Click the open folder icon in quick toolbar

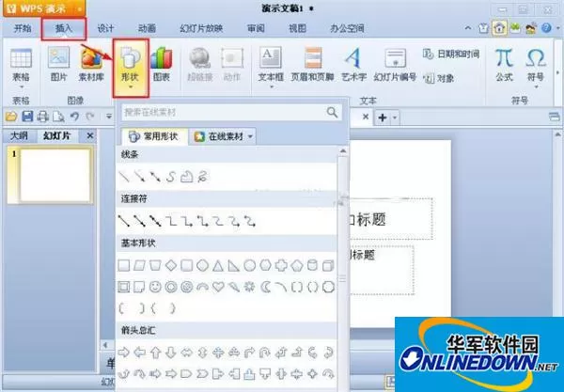[11, 117]
